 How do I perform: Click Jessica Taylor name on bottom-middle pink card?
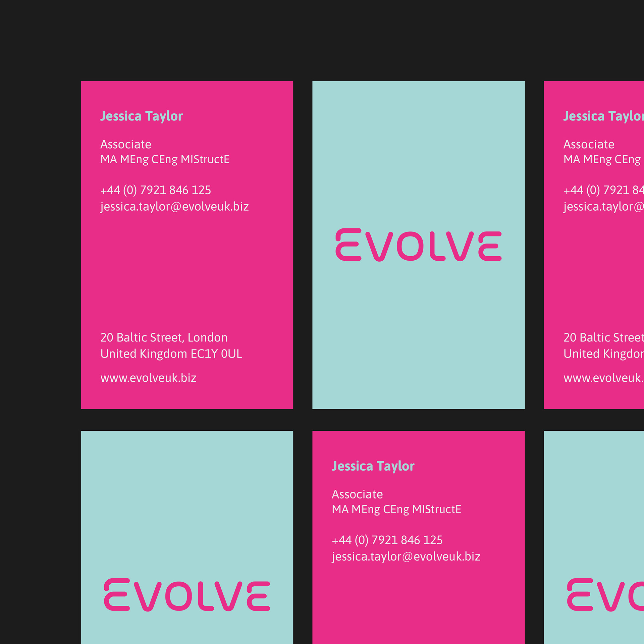tap(373, 466)
